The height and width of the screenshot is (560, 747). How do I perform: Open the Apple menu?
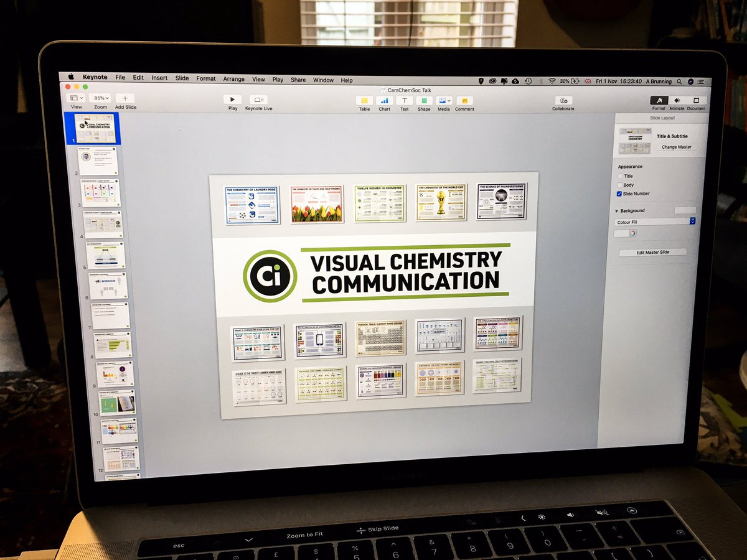[71, 77]
